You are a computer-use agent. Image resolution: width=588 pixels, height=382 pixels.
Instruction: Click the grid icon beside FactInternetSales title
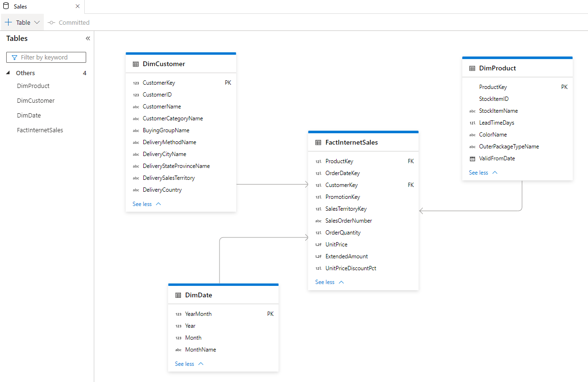318,141
